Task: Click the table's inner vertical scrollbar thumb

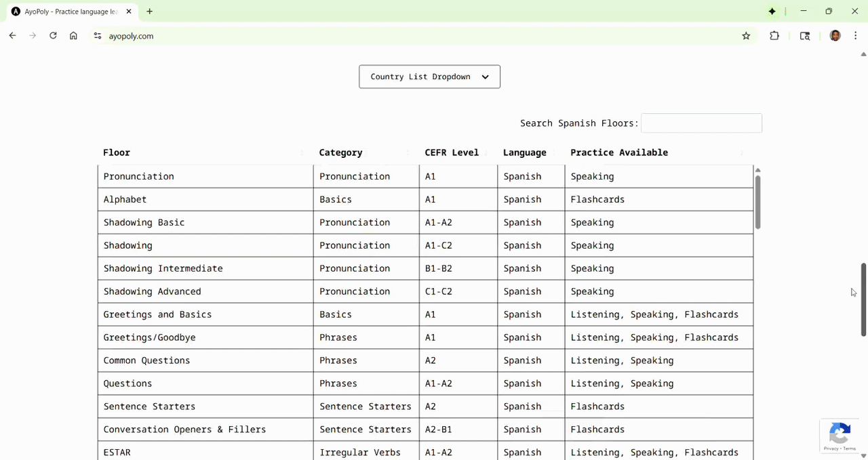Action: pos(757,201)
